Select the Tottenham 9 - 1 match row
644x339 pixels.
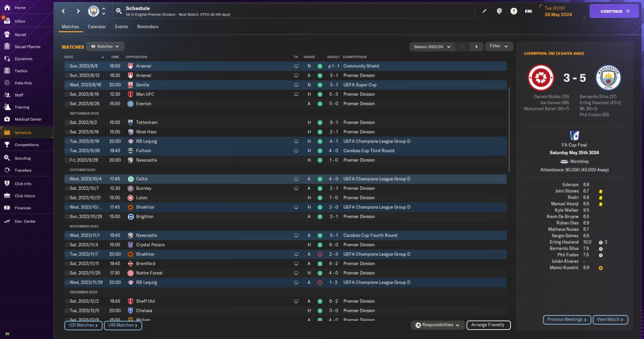tap(285, 122)
